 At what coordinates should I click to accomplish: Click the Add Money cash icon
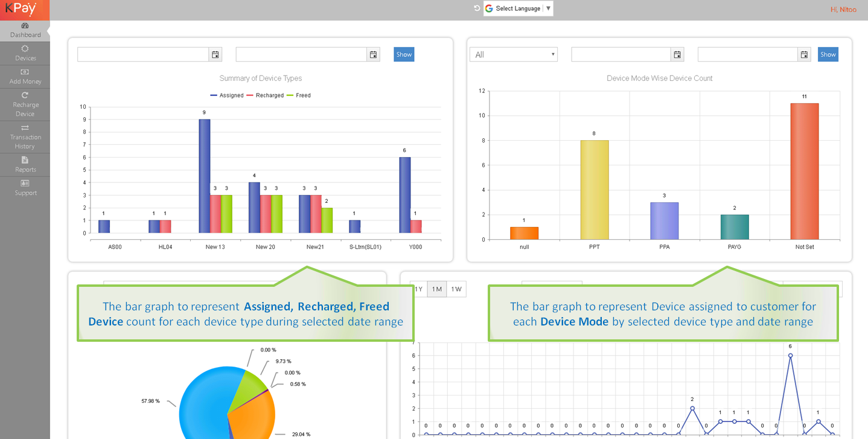(25, 72)
